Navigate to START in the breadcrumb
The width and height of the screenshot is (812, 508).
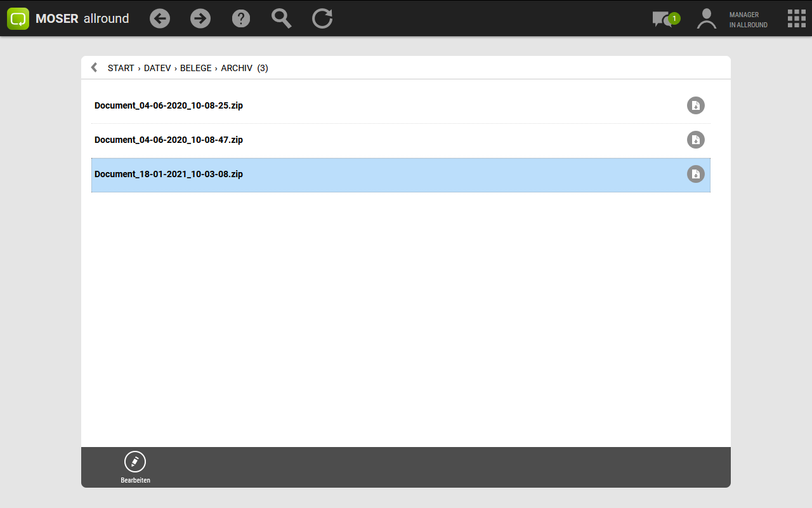pos(121,68)
